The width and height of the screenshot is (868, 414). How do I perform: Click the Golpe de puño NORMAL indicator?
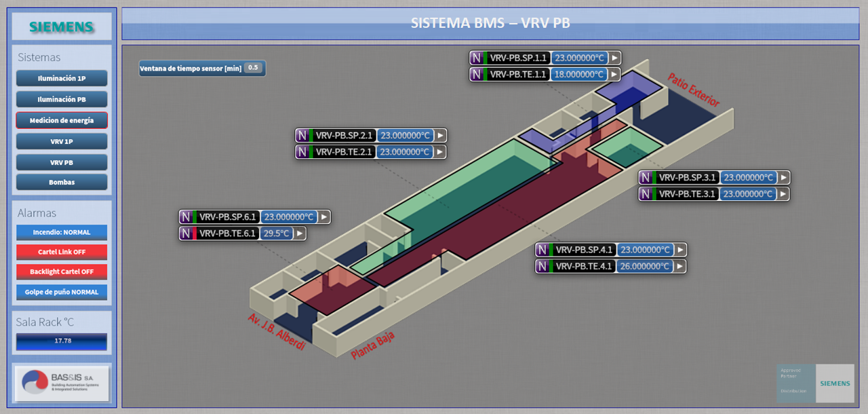[x=62, y=292]
